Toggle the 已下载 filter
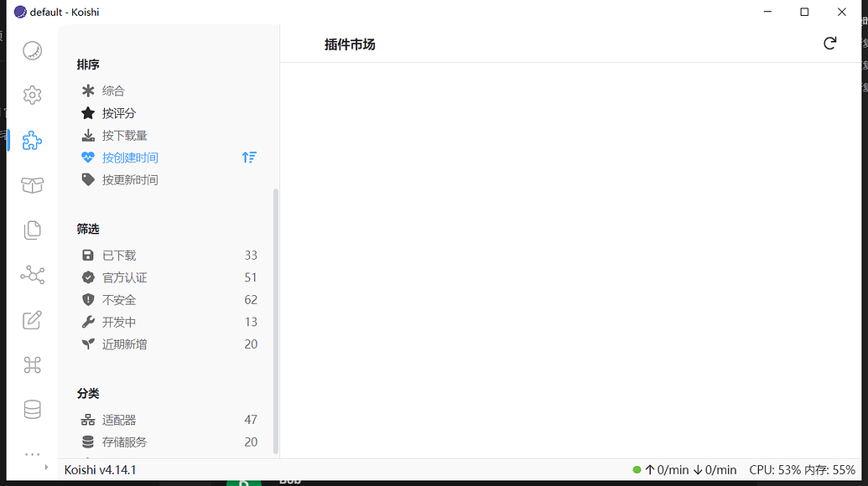Image resolution: width=868 pixels, height=486 pixels. coord(119,256)
